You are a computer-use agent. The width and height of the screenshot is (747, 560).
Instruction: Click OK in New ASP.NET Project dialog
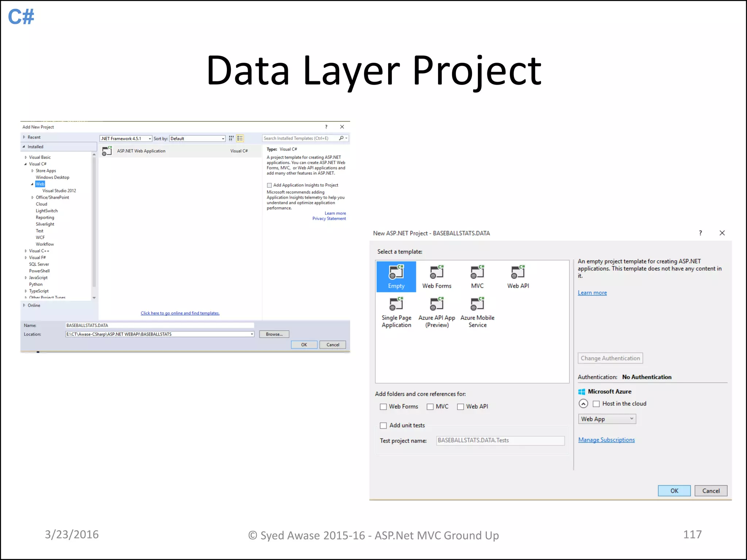pos(674,491)
